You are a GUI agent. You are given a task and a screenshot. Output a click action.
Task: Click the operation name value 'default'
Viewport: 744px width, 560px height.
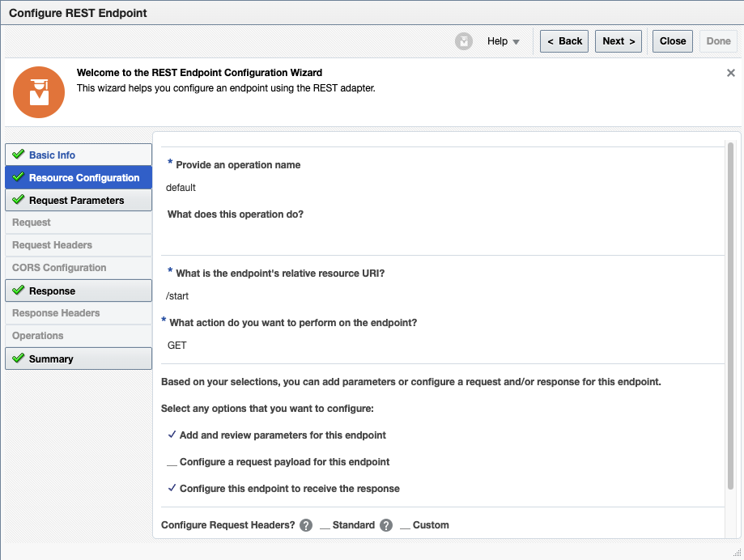coord(181,187)
